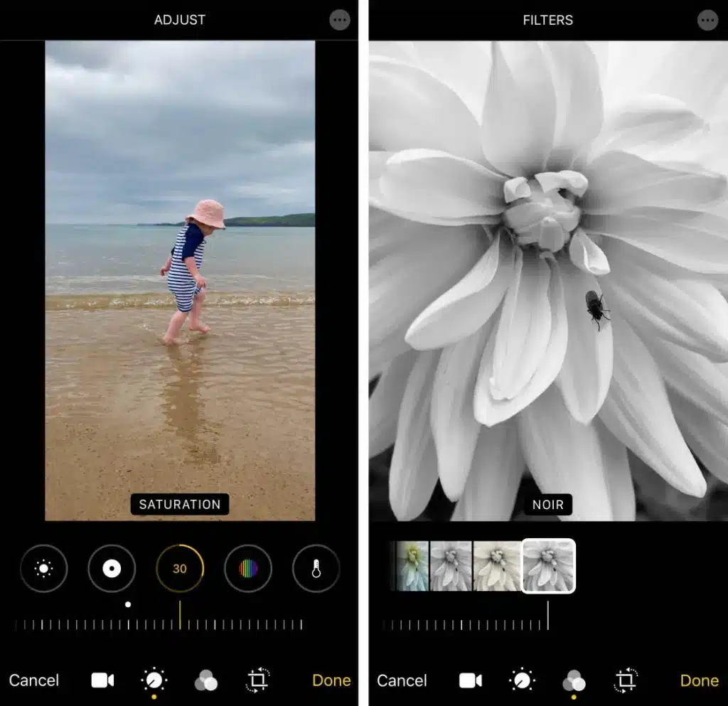Open the Filters screen more options menu
This screenshot has width=728, height=706.
coord(707,20)
